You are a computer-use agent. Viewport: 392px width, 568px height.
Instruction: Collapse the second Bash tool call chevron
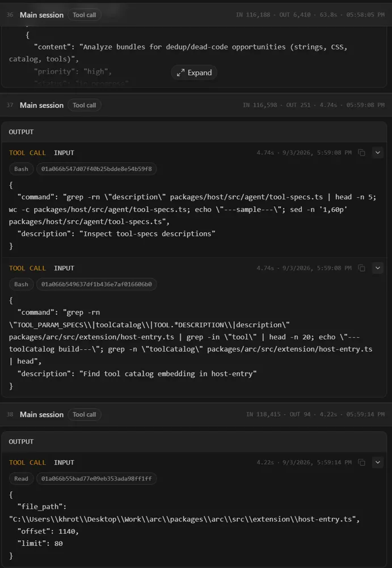pyautogui.click(x=377, y=268)
